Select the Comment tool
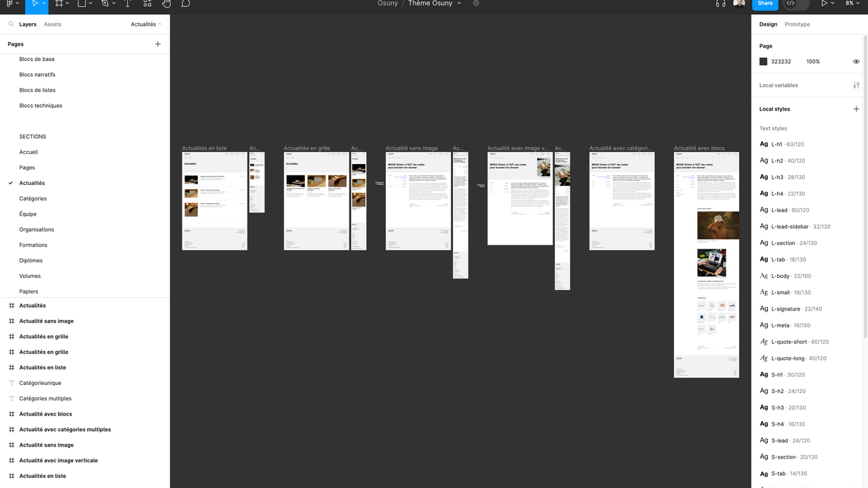This screenshot has width=868, height=488. [185, 3]
